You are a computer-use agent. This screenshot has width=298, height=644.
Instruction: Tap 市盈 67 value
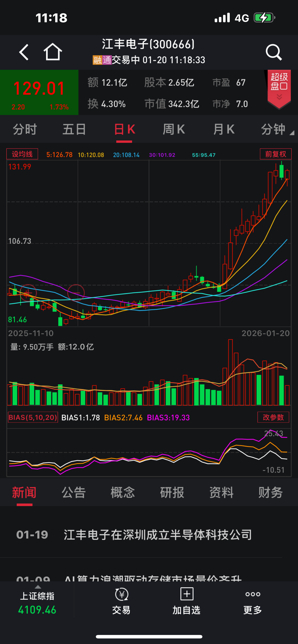point(229,83)
